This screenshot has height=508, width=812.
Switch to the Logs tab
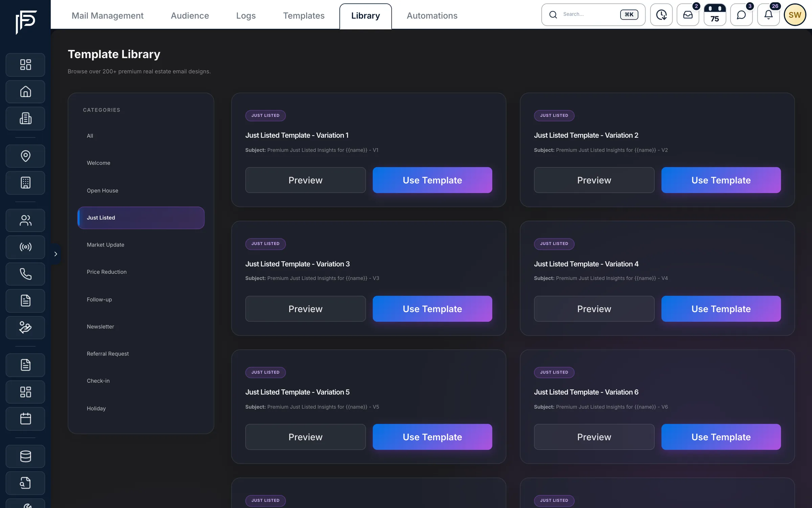pyautogui.click(x=246, y=16)
